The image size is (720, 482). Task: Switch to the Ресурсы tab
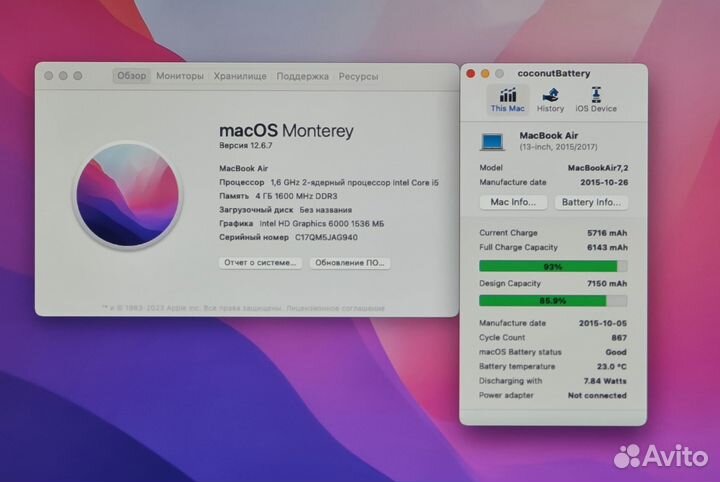click(358, 76)
